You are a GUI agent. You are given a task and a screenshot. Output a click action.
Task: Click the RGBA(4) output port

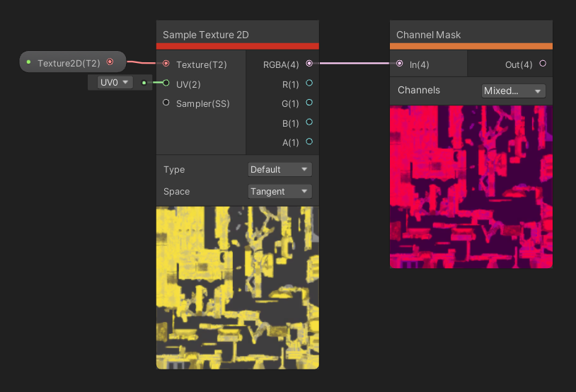(309, 64)
